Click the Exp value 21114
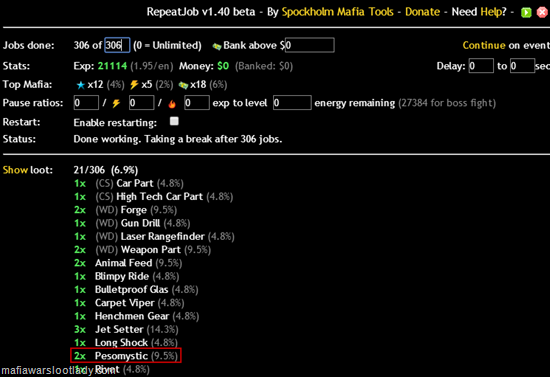 pyautogui.click(x=112, y=66)
